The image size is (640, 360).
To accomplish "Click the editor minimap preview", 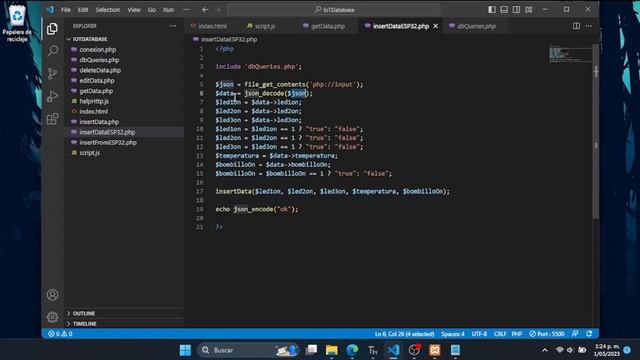I will coord(569,53).
